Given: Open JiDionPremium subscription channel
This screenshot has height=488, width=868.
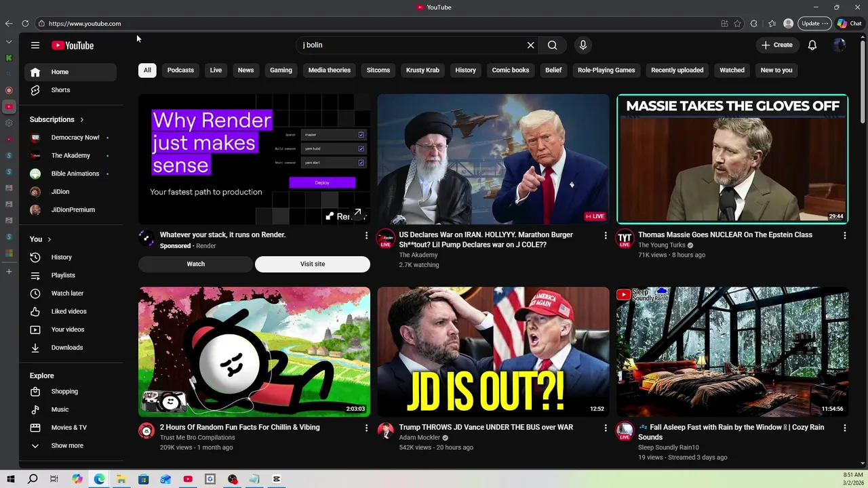Looking at the screenshot, I should (71, 210).
